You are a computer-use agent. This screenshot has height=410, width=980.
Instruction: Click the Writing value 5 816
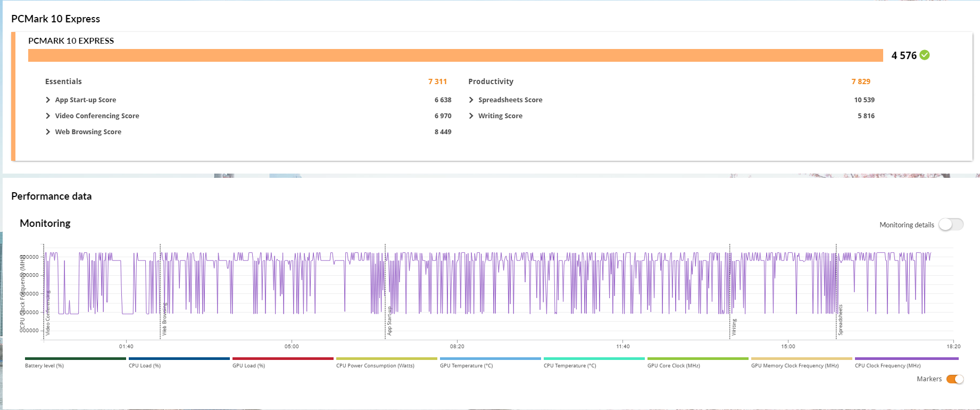[866, 116]
